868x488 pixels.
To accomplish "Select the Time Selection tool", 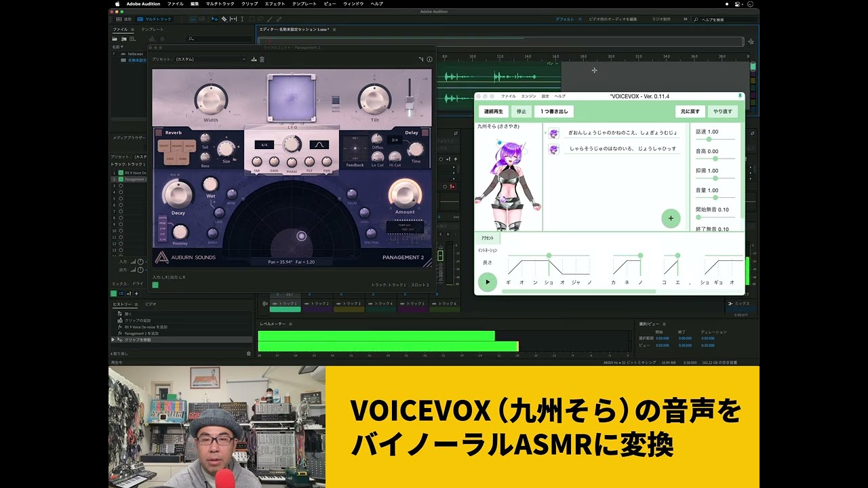I will click(242, 19).
